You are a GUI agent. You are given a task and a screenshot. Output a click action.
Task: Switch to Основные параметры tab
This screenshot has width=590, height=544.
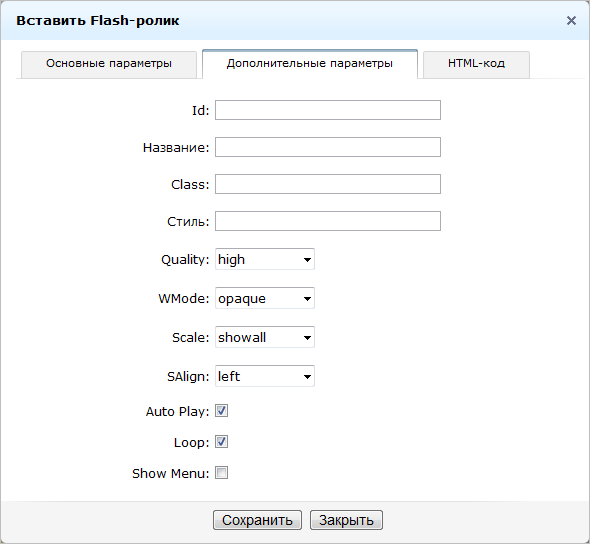point(109,65)
